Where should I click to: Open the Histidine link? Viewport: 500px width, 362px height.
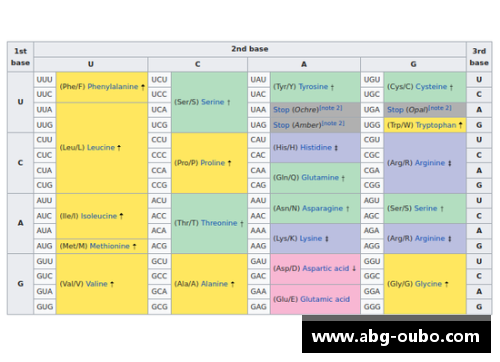pos(316,147)
